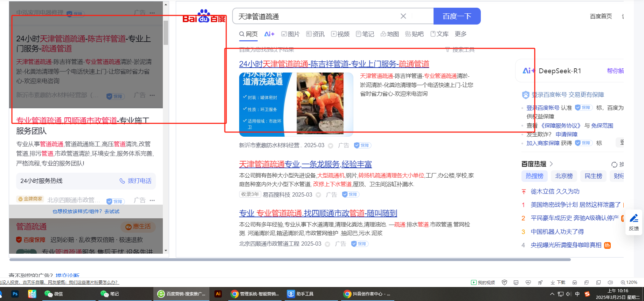The image size is (644, 301).
Task: Expand 百度热搜 with its chevron arrow
Action: coord(551,164)
